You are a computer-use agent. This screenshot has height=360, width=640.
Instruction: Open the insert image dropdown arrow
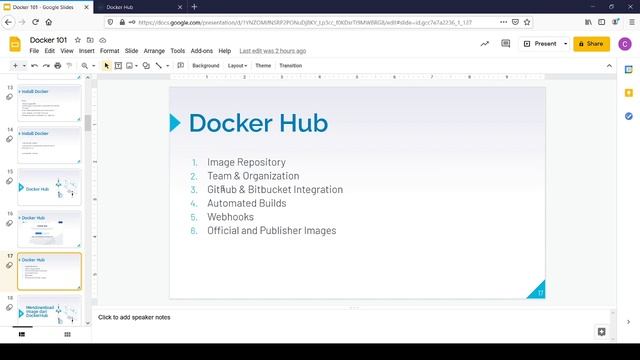coord(136,66)
